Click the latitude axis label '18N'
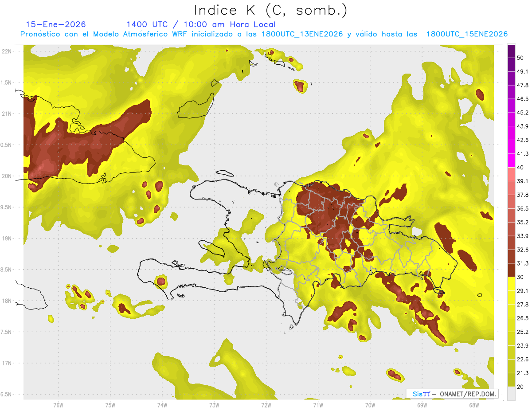The image size is (532, 411). (7, 301)
